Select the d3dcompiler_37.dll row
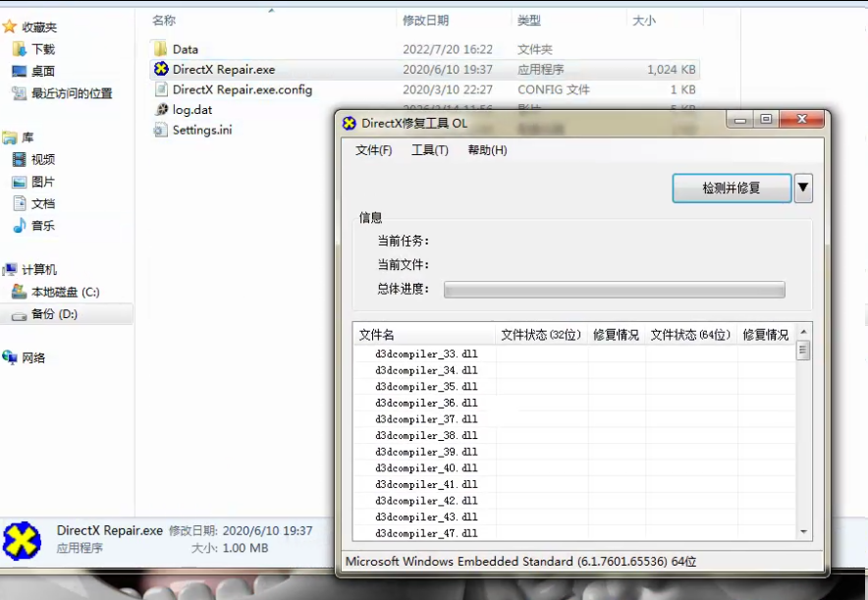Viewport: 868px width, 600px height. [574, 419]
